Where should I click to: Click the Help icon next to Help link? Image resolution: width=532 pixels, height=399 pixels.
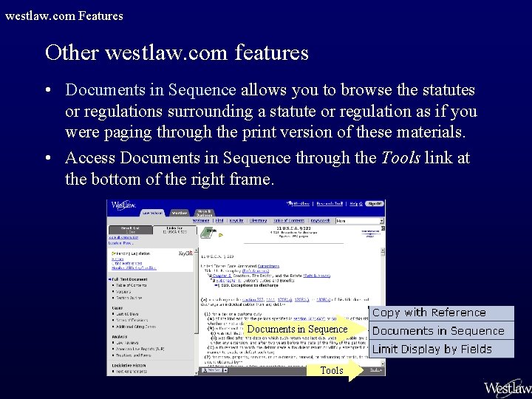click(361, 204)
